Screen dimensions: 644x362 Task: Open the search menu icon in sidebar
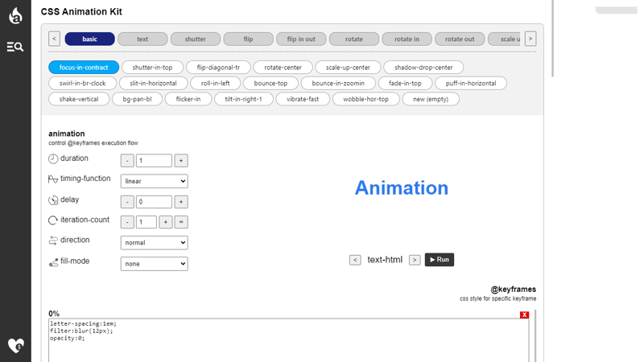(15, 47)
